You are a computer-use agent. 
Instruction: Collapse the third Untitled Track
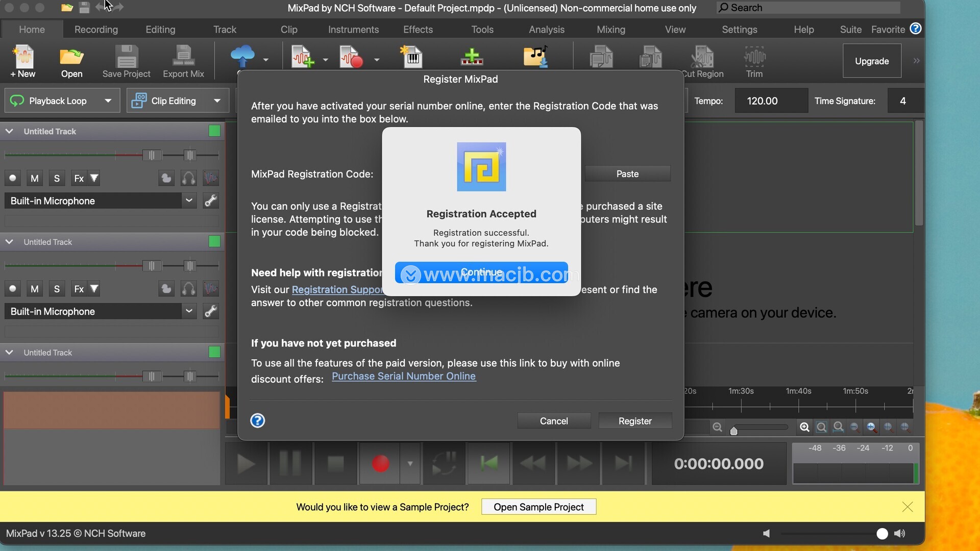point(9,353)
